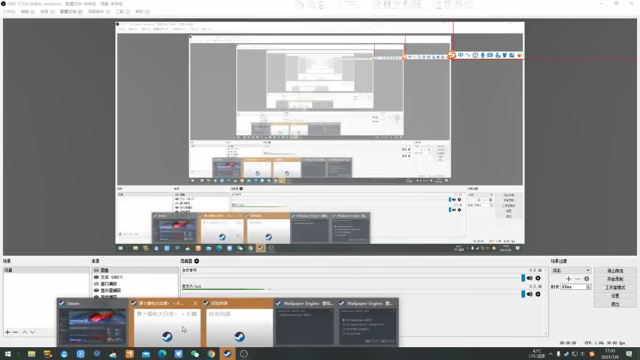The width and height of the screenshot is (640, 360).
Task: Close the hovered Steam chat taskbar preview
Action: [x=195, y=303]
